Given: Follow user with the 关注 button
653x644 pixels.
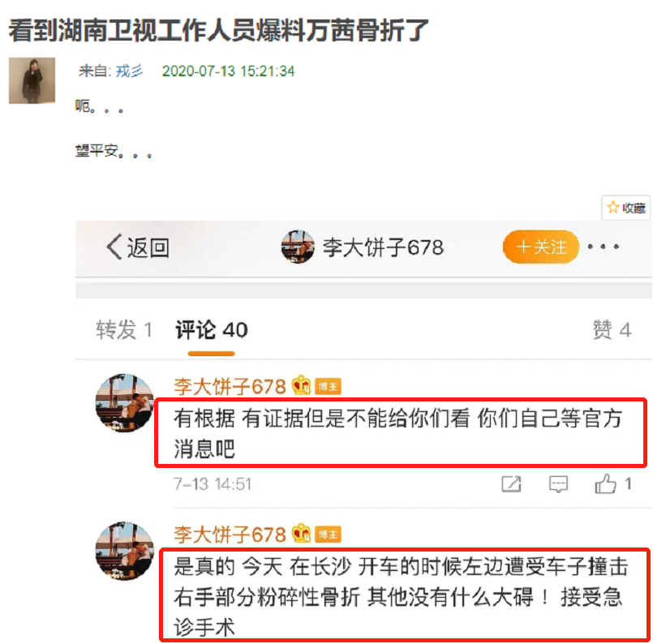Looking at the screenshot, I should (x=541, y=247).
